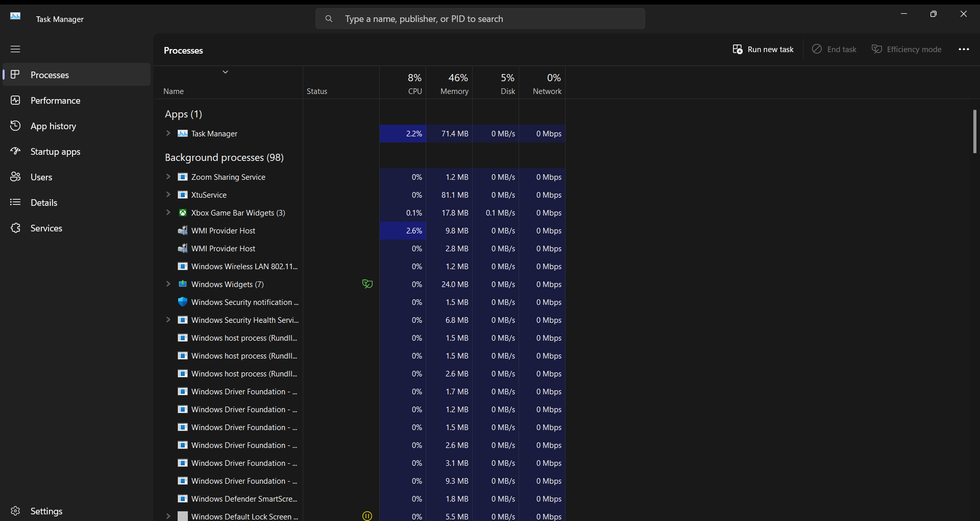Expand Xbox Game Bar Widgets group
Image resolution: width=980 pixels, height=521 pixels.
coord(168,212)
